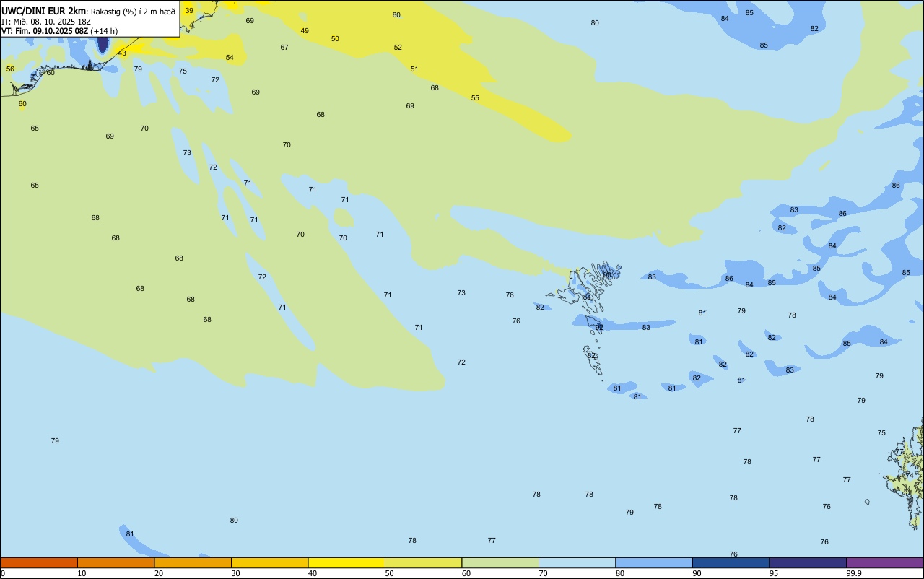
Task: Select the humidity value "43" on the map
Action: click(122, 53)
